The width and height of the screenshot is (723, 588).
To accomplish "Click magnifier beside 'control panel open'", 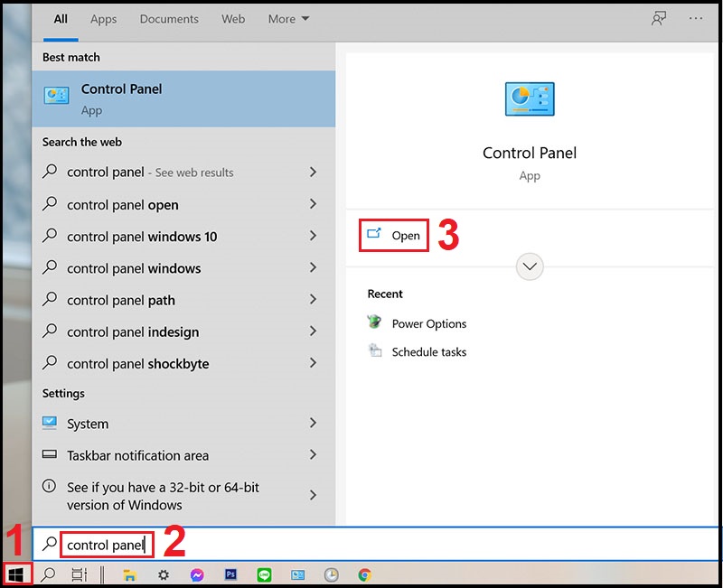I will (x=50, y=203).
